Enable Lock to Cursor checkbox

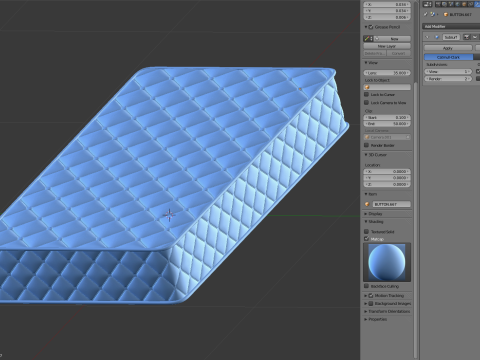click(366, 94)
